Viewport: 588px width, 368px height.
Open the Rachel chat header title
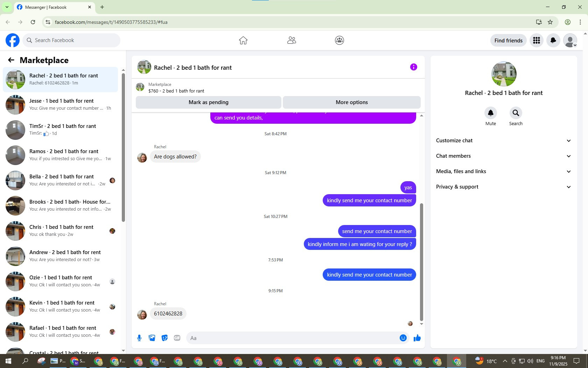(193, 68)
